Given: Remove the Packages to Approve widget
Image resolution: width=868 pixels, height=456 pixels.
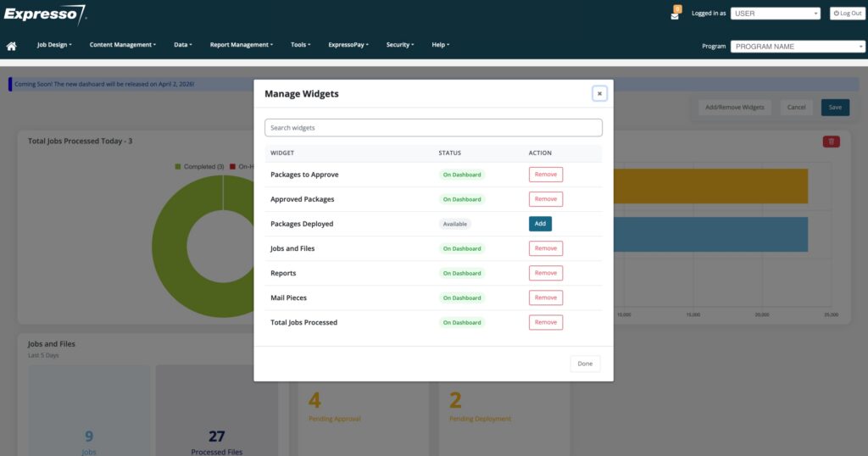Looking at the screenshot, I should (x=545, y=175).
